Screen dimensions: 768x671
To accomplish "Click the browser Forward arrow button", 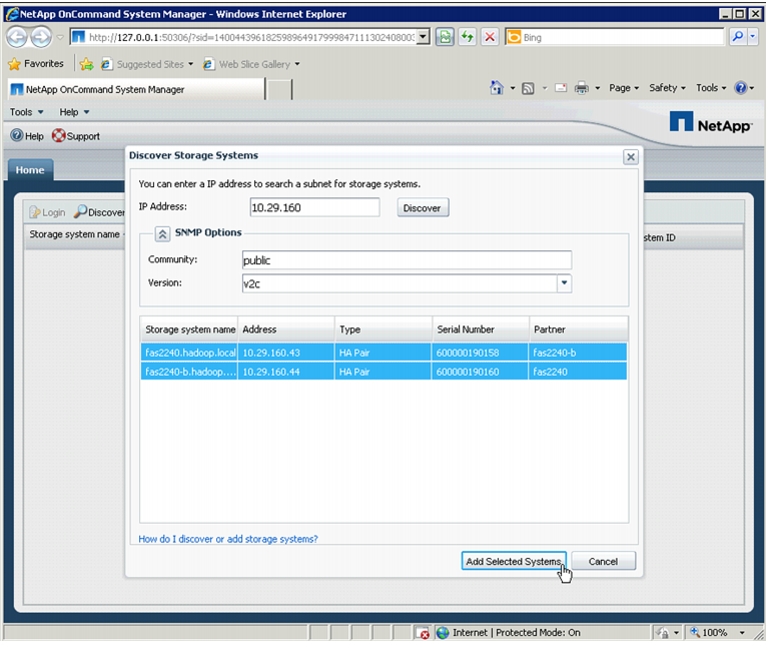I will tap(41, 37).
